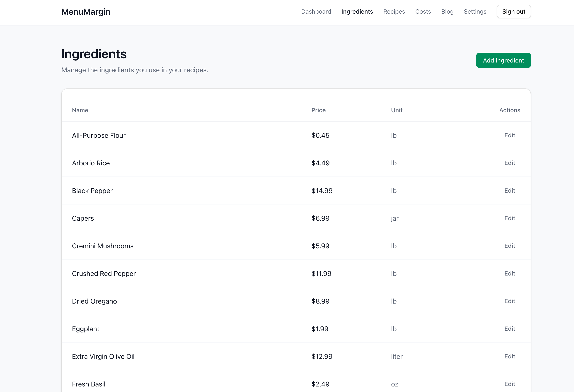Edit the Cremini Mushrooms ingredient
Image resolution: width=574 pixels, height=392 pixels.
tap(510, 246)
